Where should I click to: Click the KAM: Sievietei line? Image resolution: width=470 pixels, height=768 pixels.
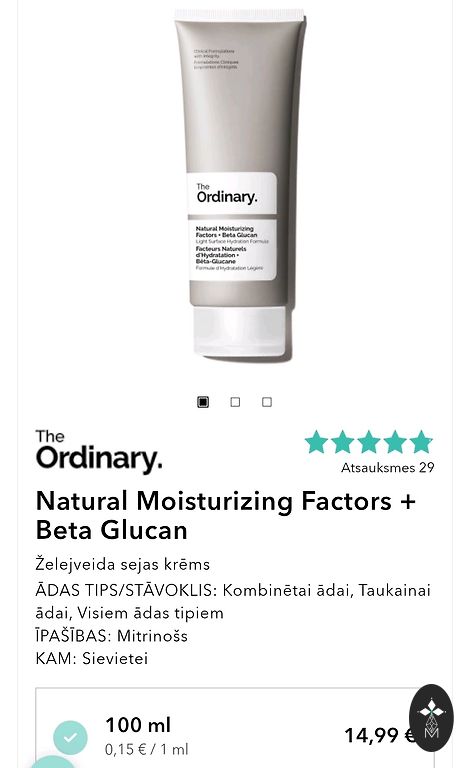coord(92,658)
